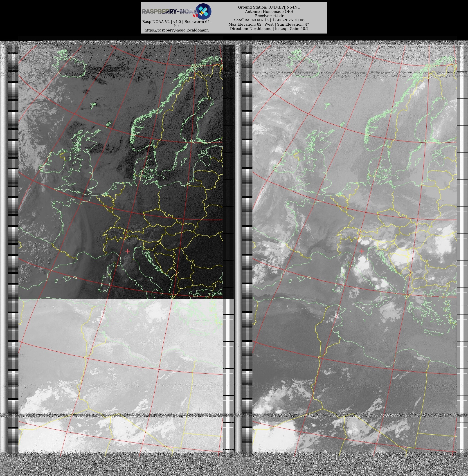
Task: Select the 'Max Elevation: 82° West' line
Action: (x=269, y=24)
